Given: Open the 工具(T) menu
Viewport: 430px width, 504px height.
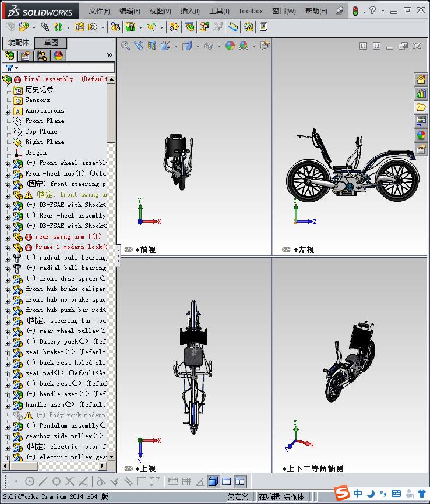Looking at the screenshot, I should (219, 11).
